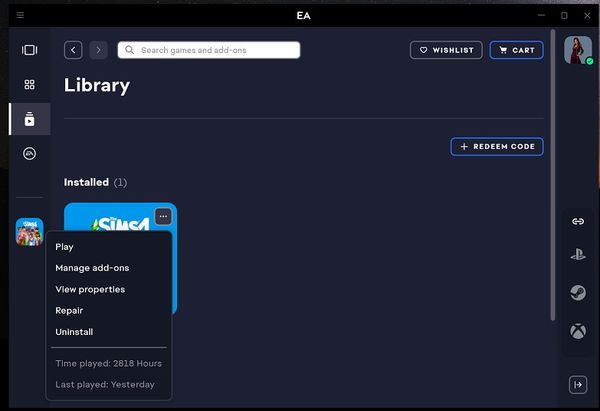Expand the friends panel with arrow icon

[578, 385]
